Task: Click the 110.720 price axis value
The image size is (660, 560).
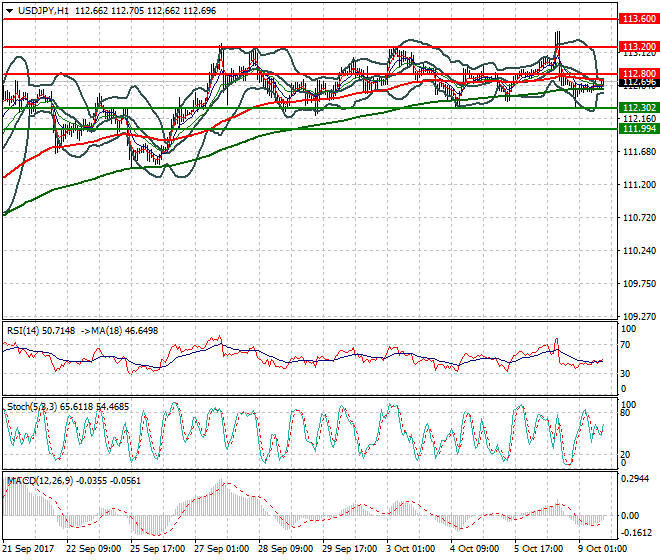Action: tap(639, 217)
